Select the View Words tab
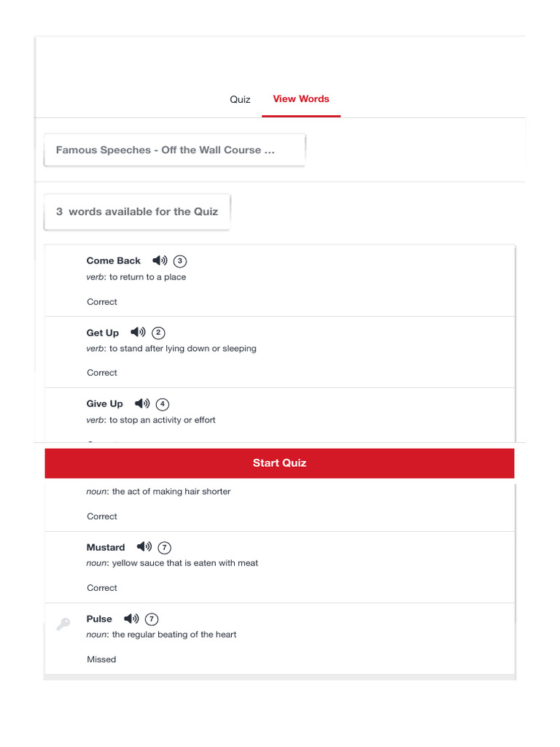The height and width of the screenshot is (747, 560). [301, 99]
